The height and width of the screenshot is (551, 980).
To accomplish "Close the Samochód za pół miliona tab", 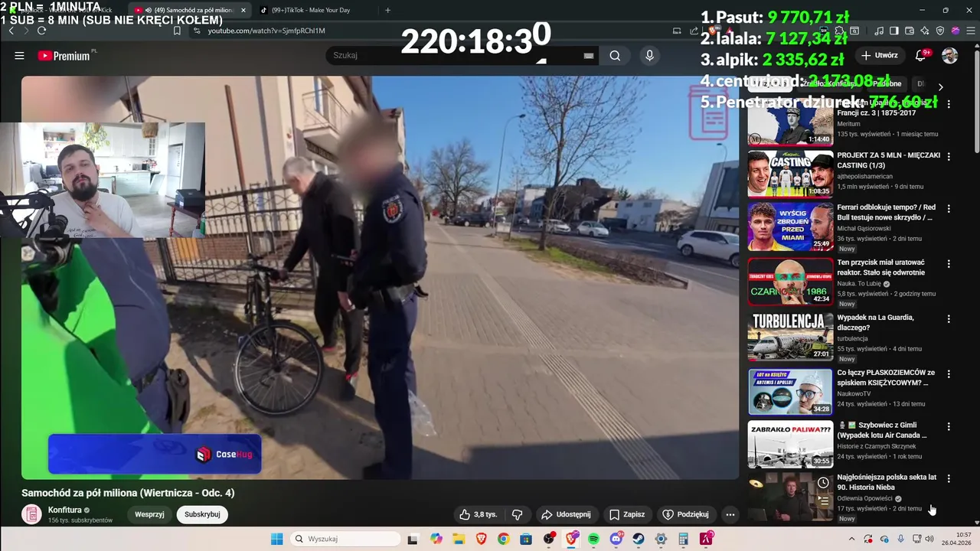I will click(x=243, y=10).
